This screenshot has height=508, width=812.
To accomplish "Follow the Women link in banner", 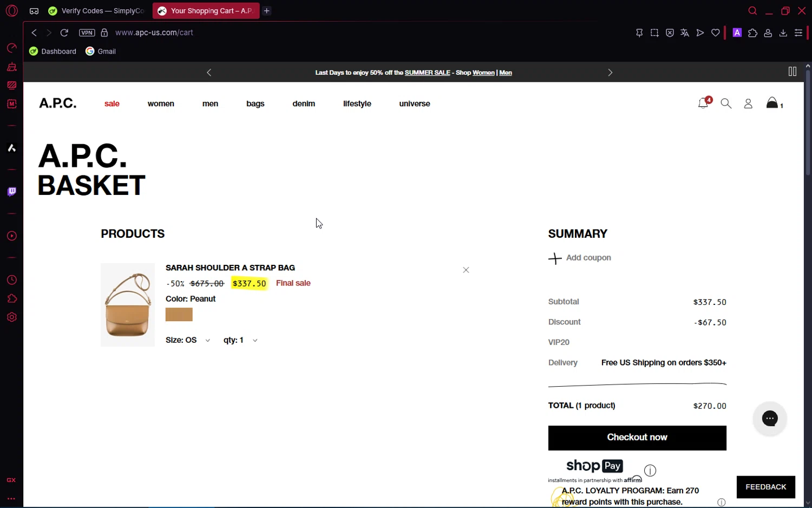I will point(483,73).
